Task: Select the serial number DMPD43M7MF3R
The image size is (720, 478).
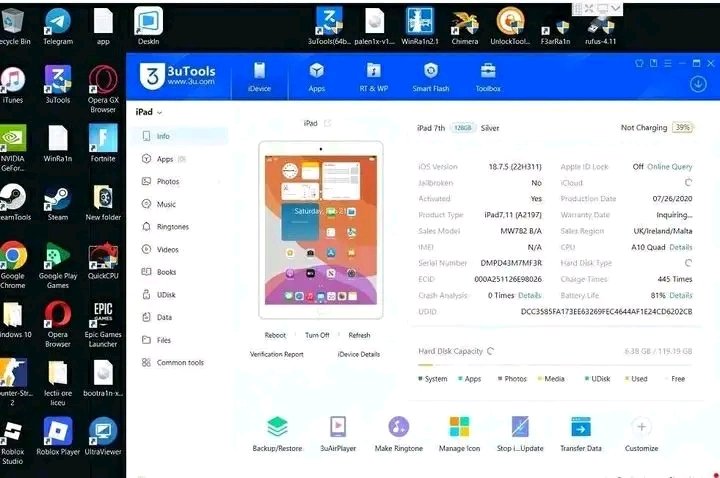Action: pos(511,263)
